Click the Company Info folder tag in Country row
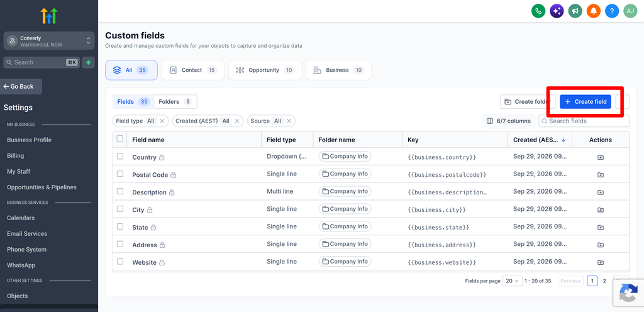Screen dimensions: 644x312 tap(345, 157)
